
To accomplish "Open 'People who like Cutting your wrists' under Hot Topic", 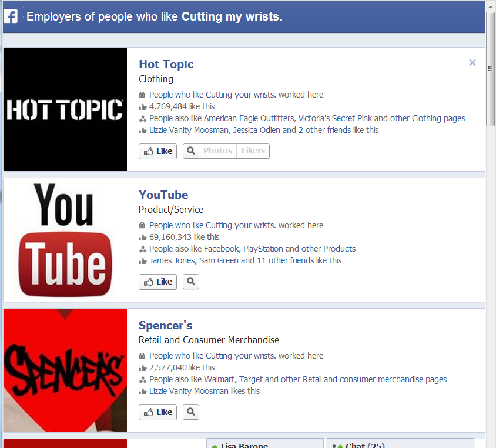I will coord(213,95).
